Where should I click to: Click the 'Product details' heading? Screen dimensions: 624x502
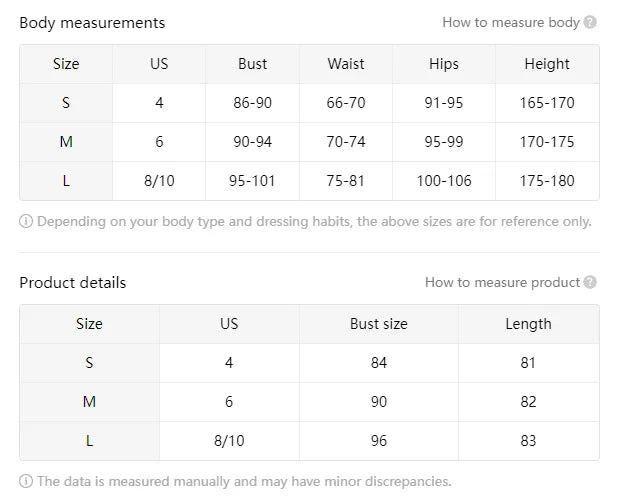tap(73, 282)
